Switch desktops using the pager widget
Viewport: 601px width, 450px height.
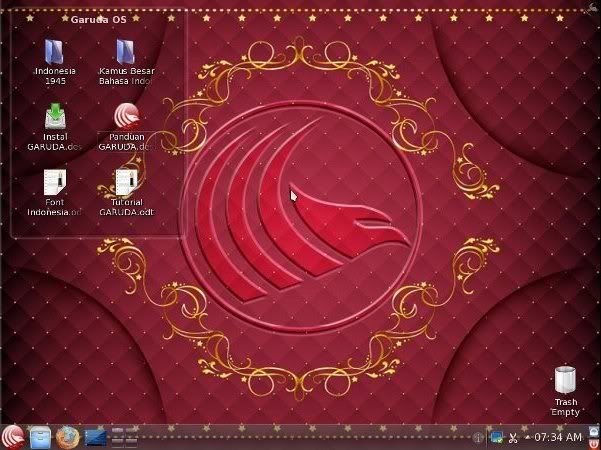pyautogui.click(x=124, y=436)
